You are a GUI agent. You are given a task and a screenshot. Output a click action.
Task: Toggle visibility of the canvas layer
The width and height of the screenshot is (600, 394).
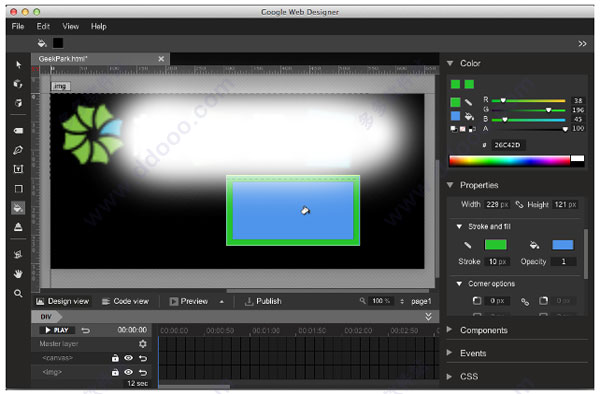pos(129,358)
